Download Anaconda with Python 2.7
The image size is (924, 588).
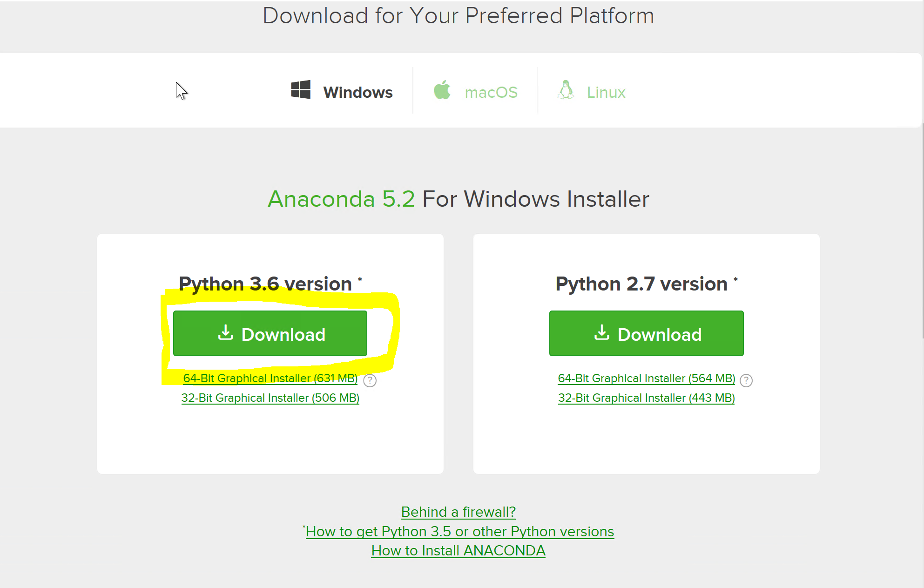click(x=646, y=333)
